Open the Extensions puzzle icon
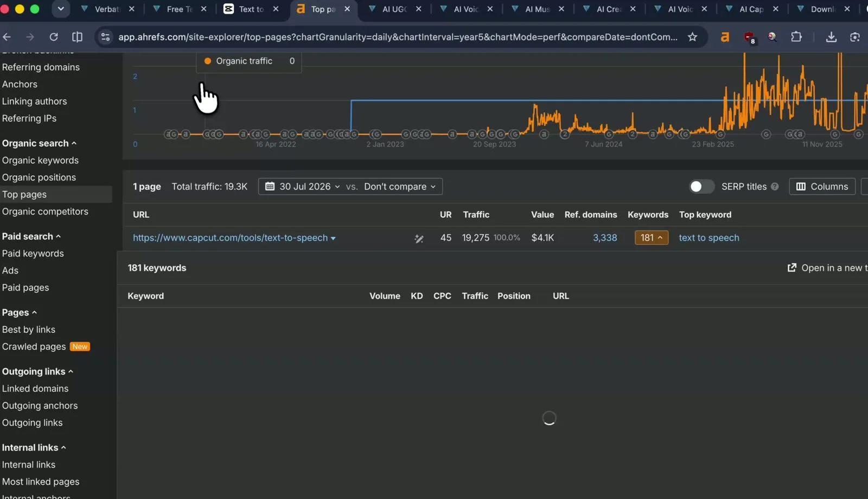 (796, 37)
